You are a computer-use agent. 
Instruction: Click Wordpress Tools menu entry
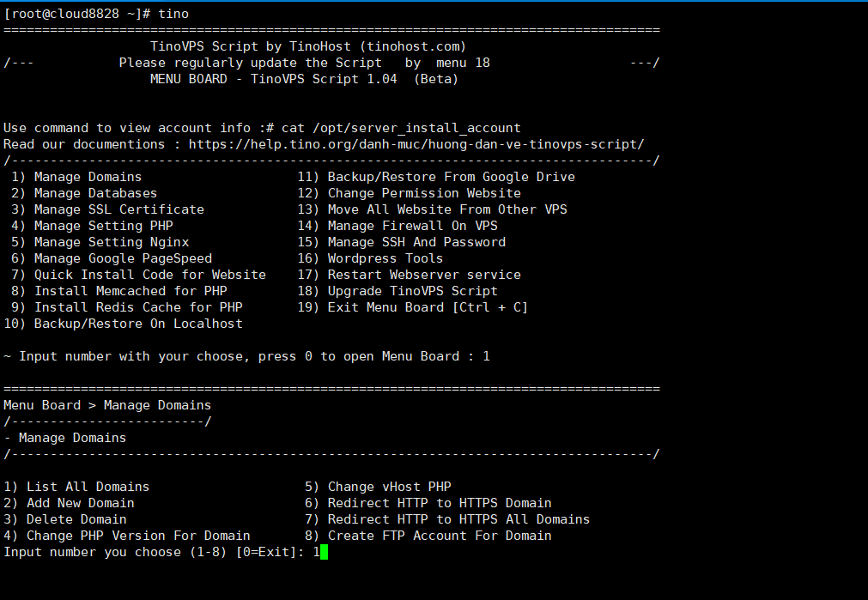[370, 258]
